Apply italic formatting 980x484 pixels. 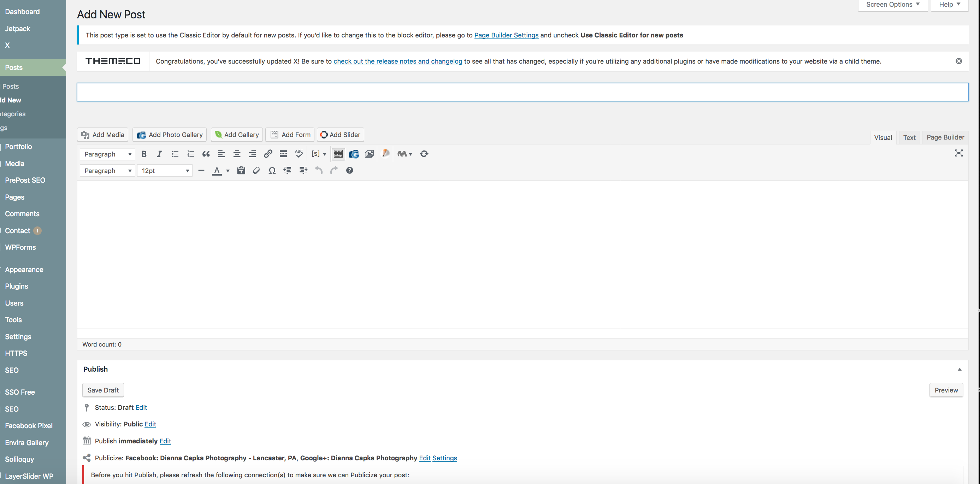point(159,154)
